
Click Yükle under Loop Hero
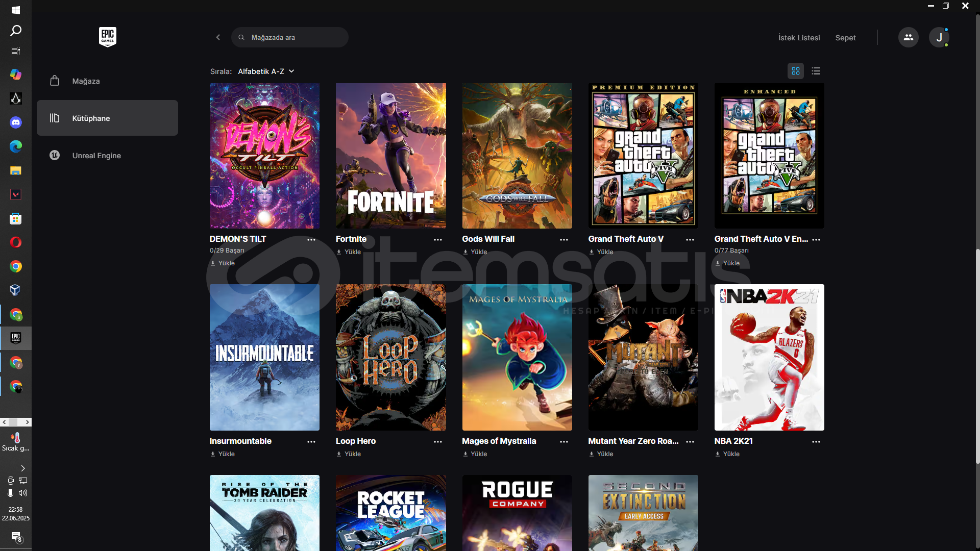(x=349, y=454)
